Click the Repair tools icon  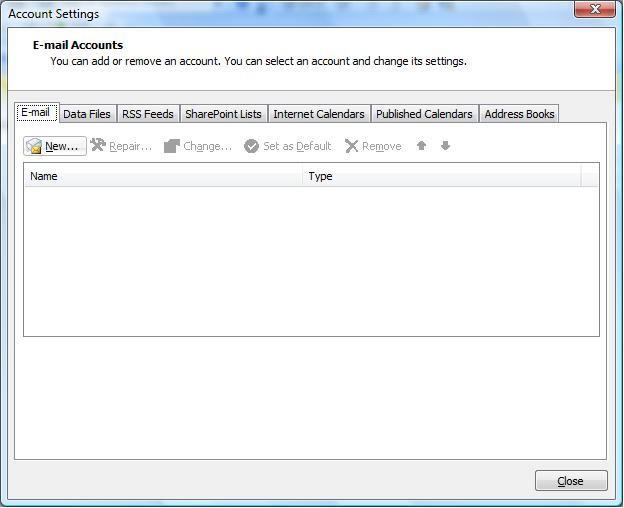coord(98,146)
